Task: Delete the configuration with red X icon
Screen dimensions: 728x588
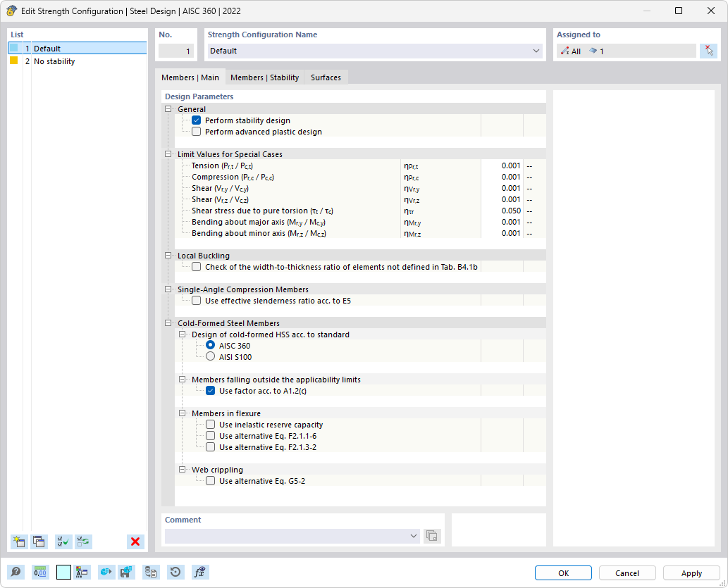Action: click(x=135, y=542)
